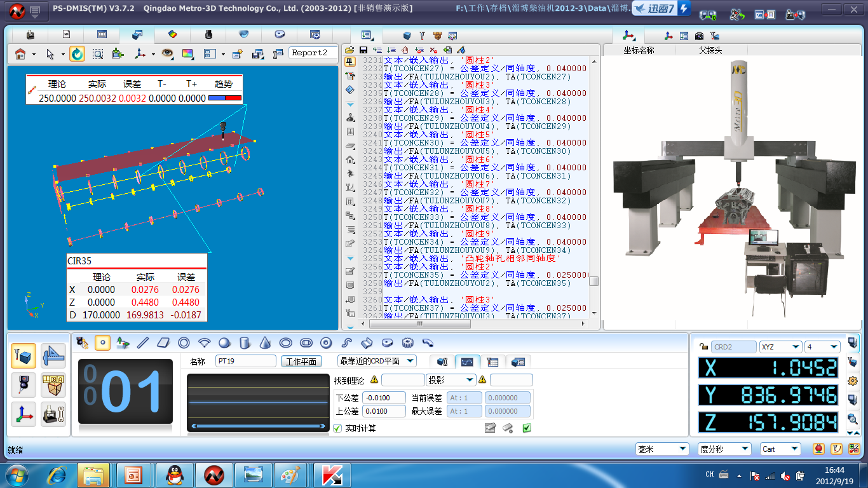Select the curve feature tool

point(347,342)
